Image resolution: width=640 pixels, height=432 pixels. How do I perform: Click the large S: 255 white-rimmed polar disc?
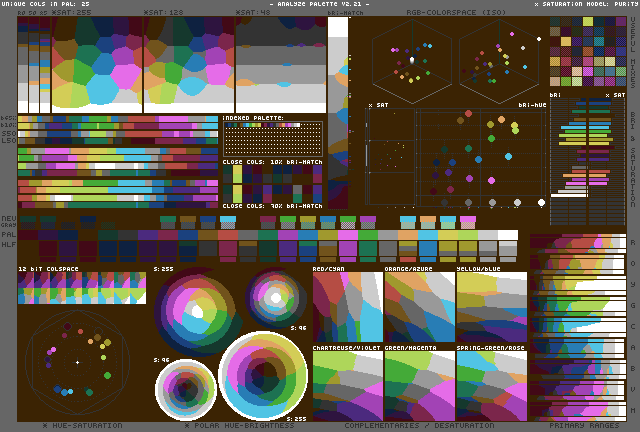(263, 375)
